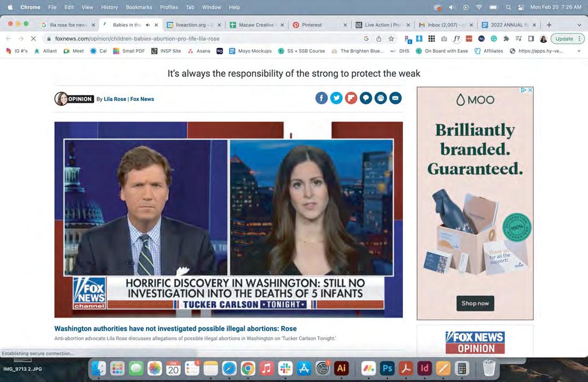Open Fox News byline link
The height and width of the screenshot is (382, 588).
[142, 99]
